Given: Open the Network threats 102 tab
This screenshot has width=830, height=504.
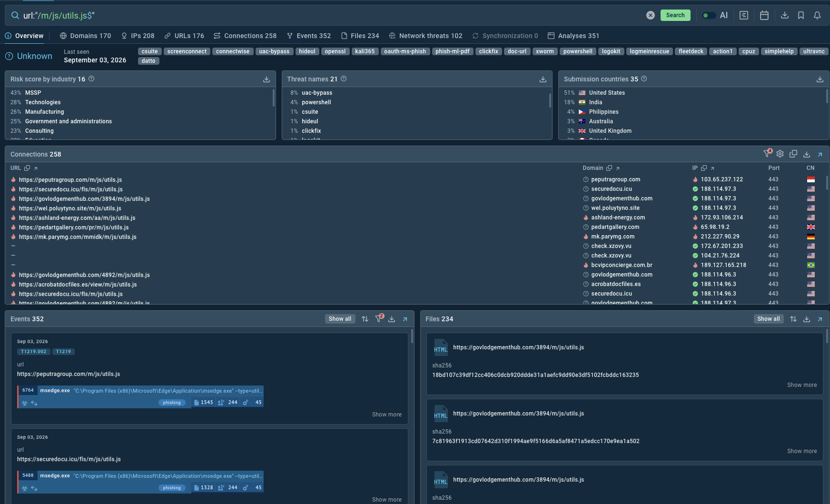Looking at the screenshot, I should 425,36.
